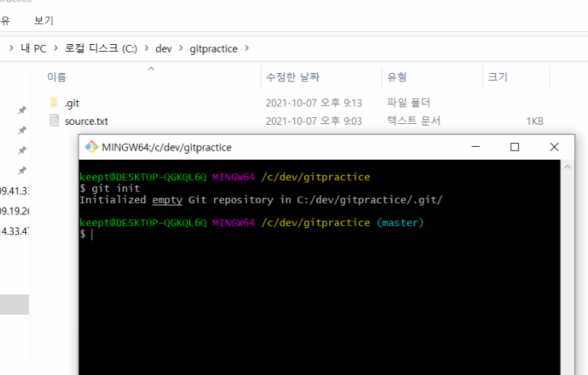This screenshot has width=588, height=375.
Task: Click the date 2021-10-07 오후 9:13
Action: click(x=314, y=103)
